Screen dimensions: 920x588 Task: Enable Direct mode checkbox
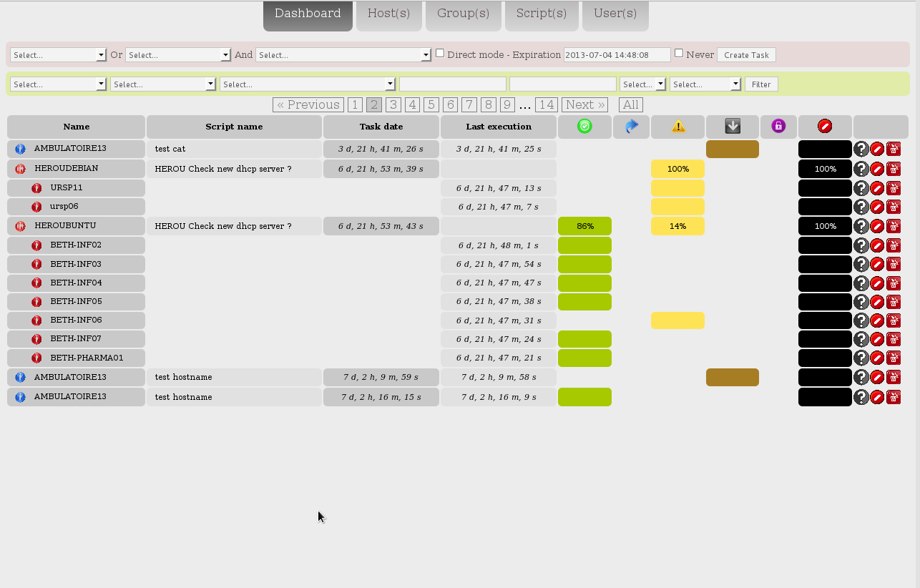point(440,52)
